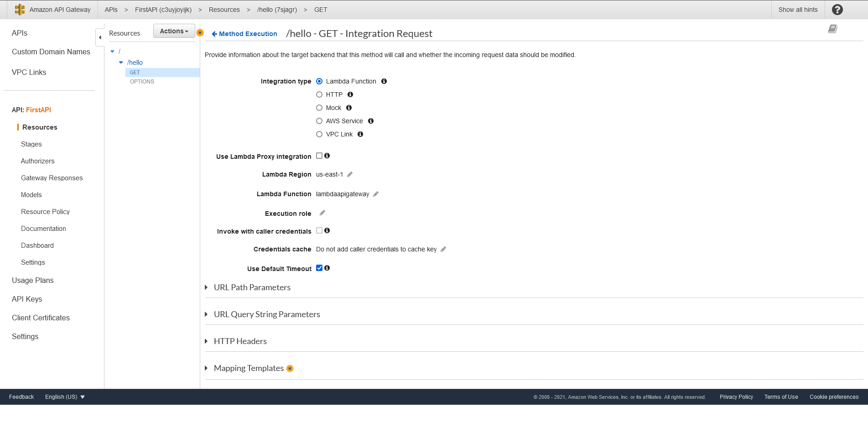Viewport: 868px width, 423px height.
Task: Open Client Certificates in sidebar
Action: 41,318
